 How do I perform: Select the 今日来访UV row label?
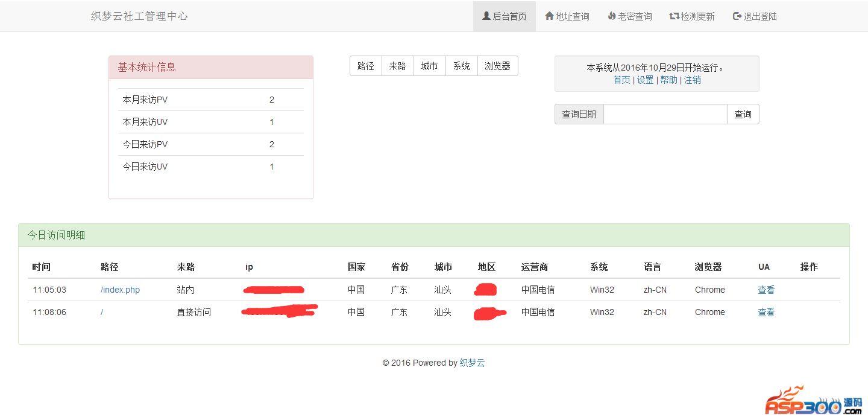[x=145, y=167]
